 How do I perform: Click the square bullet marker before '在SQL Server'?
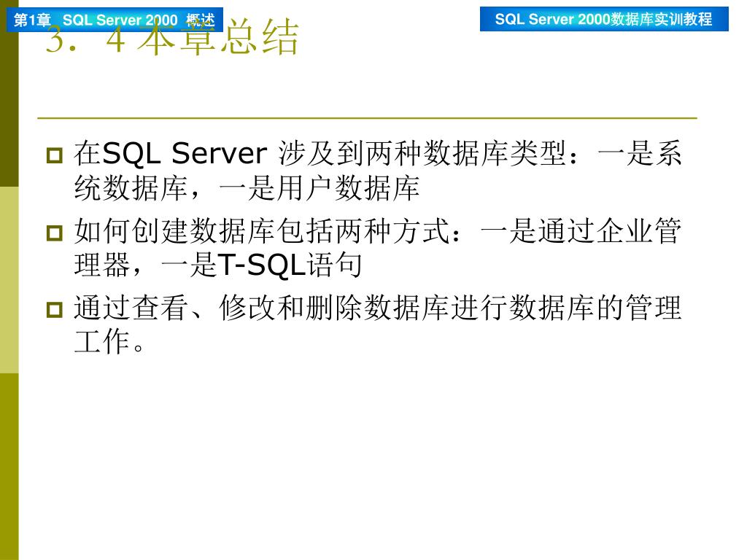click(54, 155)
